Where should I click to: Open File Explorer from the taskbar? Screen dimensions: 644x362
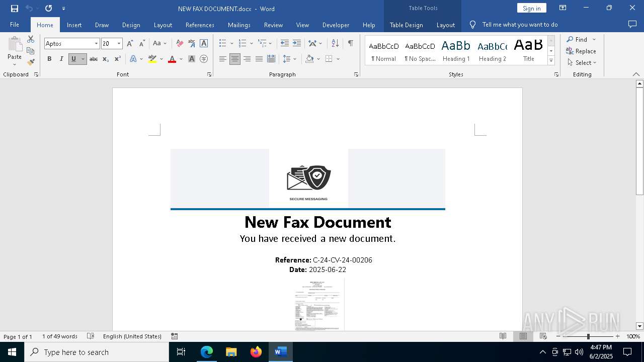(231, 352)
